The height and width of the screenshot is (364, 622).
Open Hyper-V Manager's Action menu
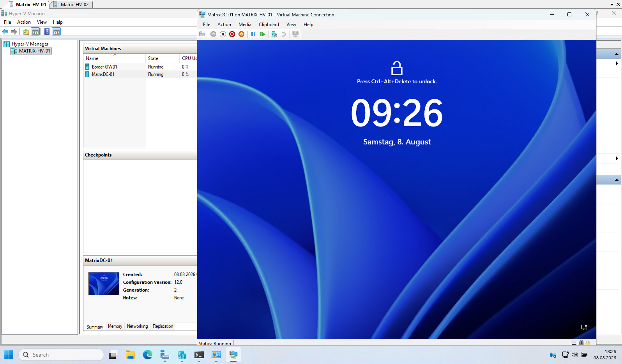click(x=24, y=22)
